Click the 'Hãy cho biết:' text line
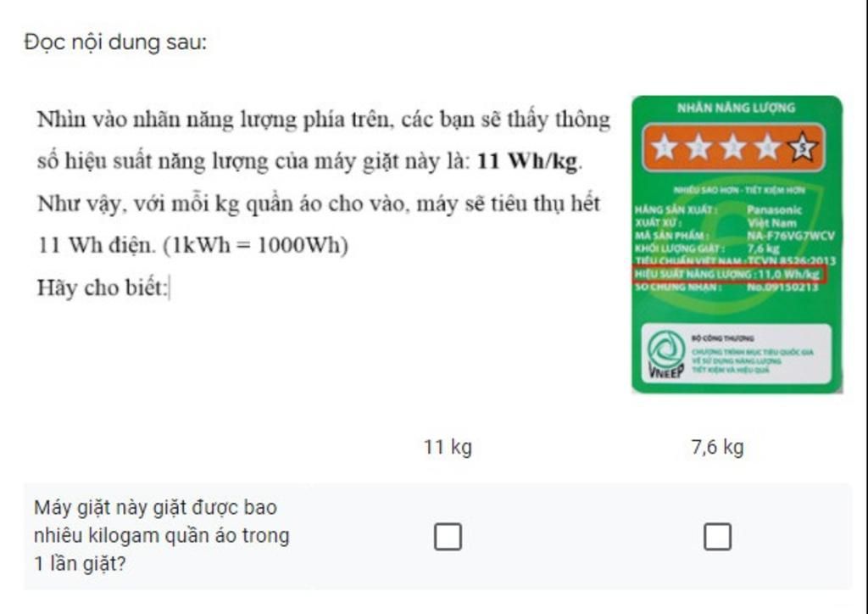 [102, 287]
